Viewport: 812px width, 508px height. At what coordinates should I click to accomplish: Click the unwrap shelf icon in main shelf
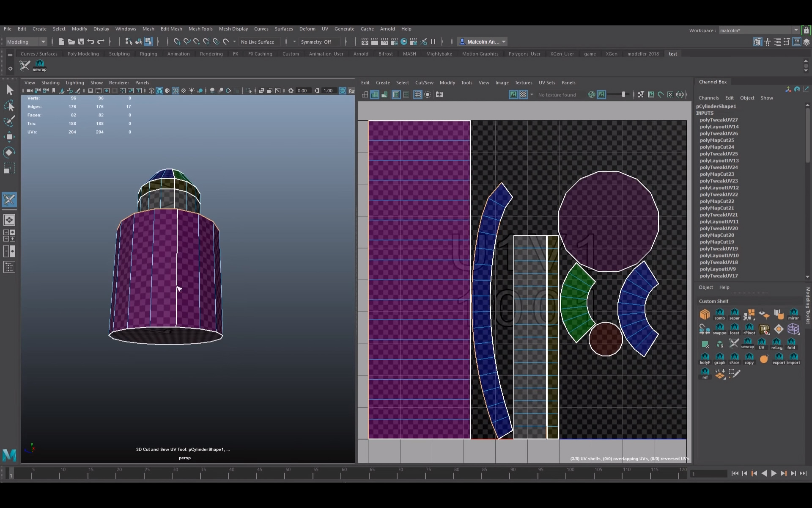[39, 66]
